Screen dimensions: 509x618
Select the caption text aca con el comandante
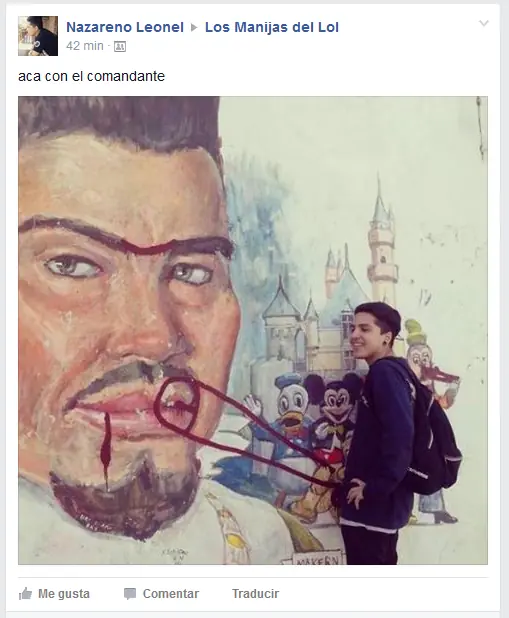[x=91, y=76]
